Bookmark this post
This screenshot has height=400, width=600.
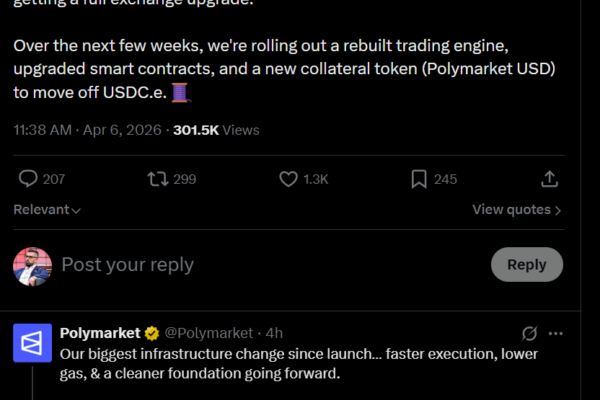[x=419, y=179]
